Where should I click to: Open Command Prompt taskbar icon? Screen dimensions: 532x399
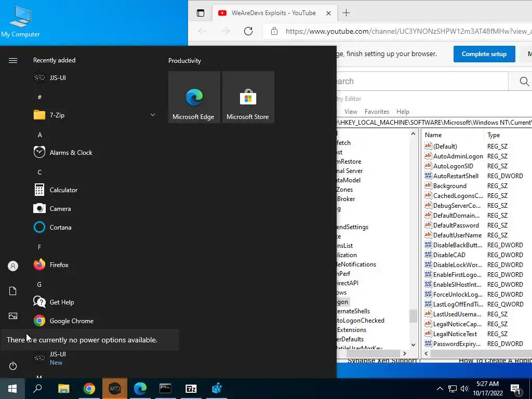pos(166,389)
